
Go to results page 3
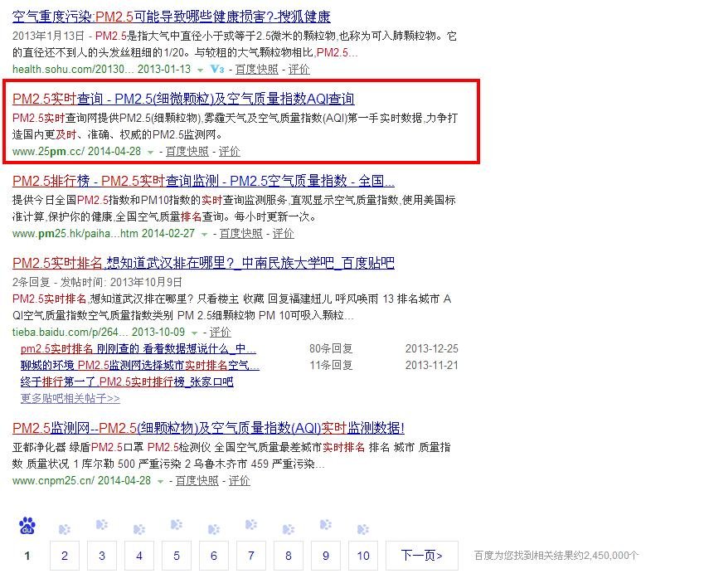(101, 556)
